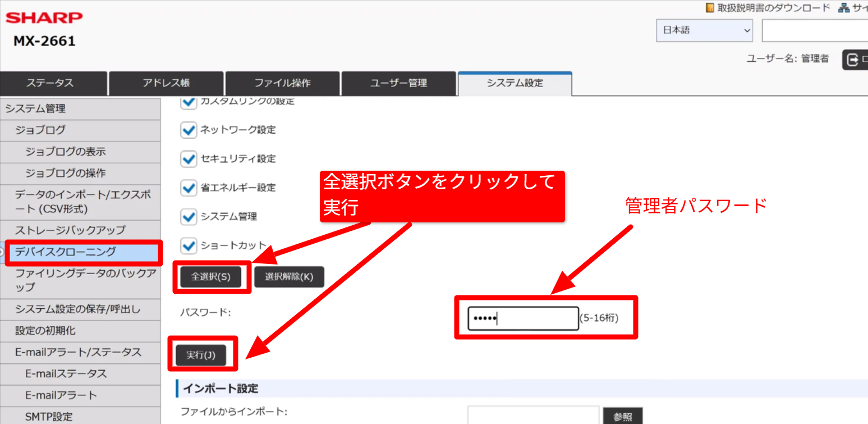Open ジョブログ in the sidebar
868x424 pixels.
coord(80,130)
